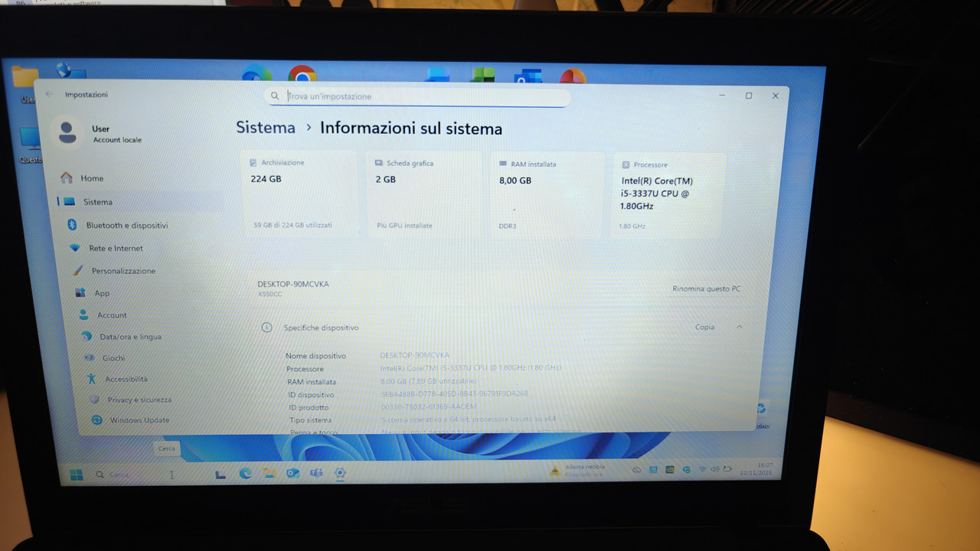
Task: Click the Sistema breadcrumb link
Action: 266,128
